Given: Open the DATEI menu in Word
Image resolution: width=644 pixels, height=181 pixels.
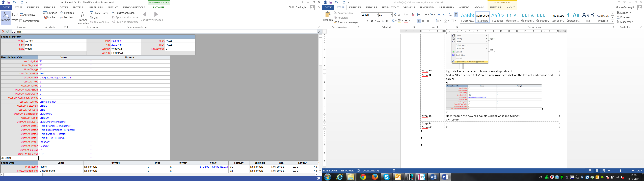Looking at the screenshot, I should (328, 8).
